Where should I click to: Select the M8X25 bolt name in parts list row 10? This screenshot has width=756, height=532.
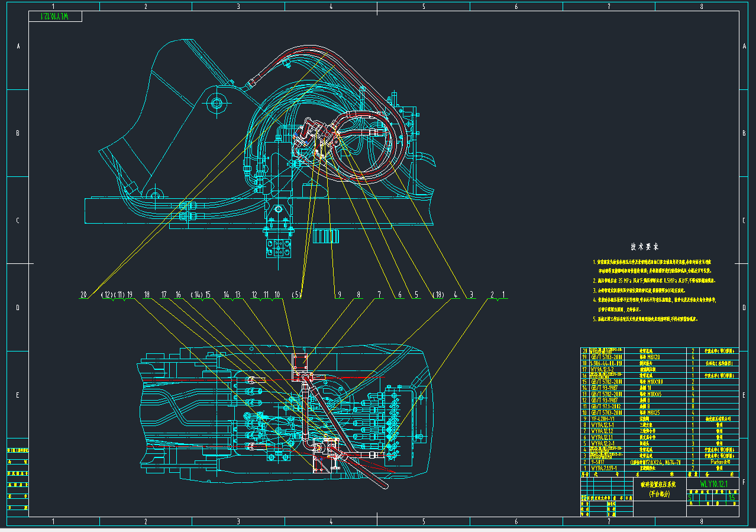pyautogui.click(x=650, y=412)
